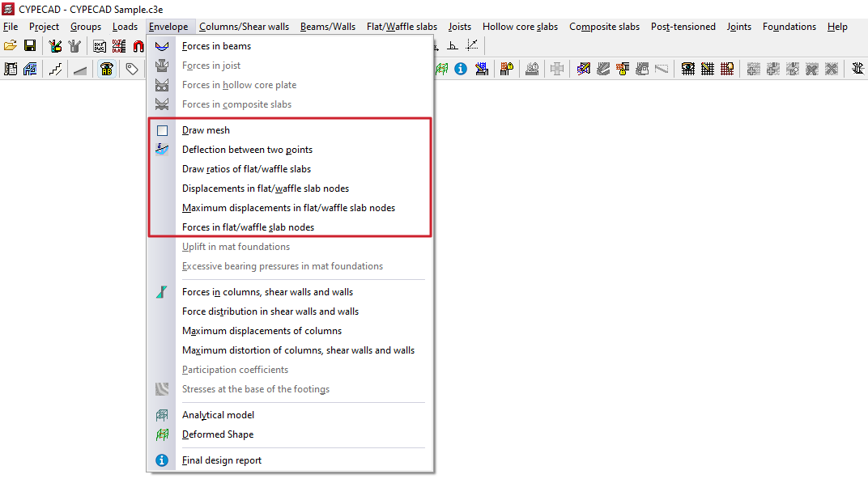Open the Loads menu
Viewport: 868px width, 500px height.
125,27
